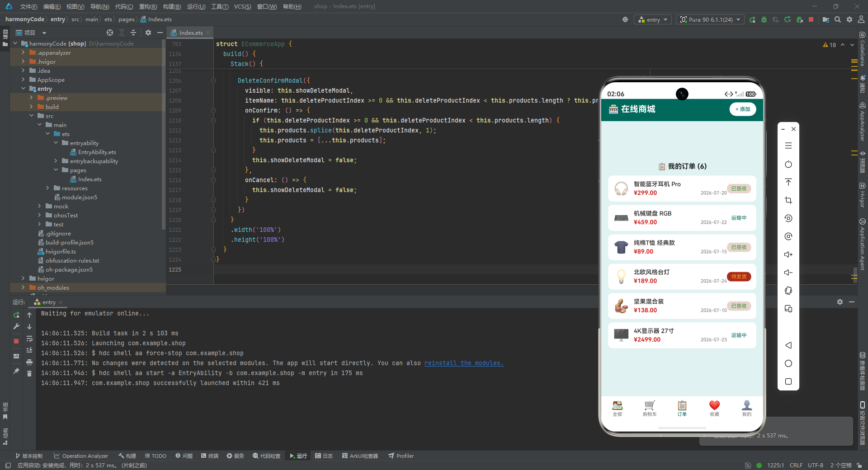Open the Project Structure folder icon
This screenshot has width=868, height=470.
tap(826, 20)
